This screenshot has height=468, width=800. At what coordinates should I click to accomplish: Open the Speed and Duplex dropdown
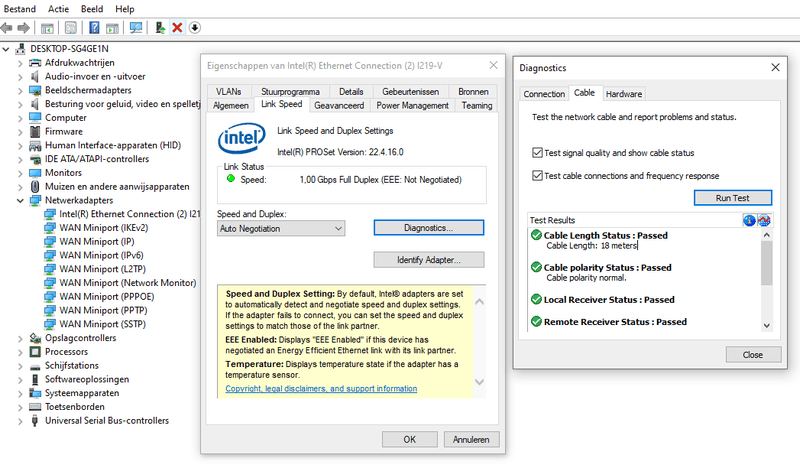tap(281, 228)
